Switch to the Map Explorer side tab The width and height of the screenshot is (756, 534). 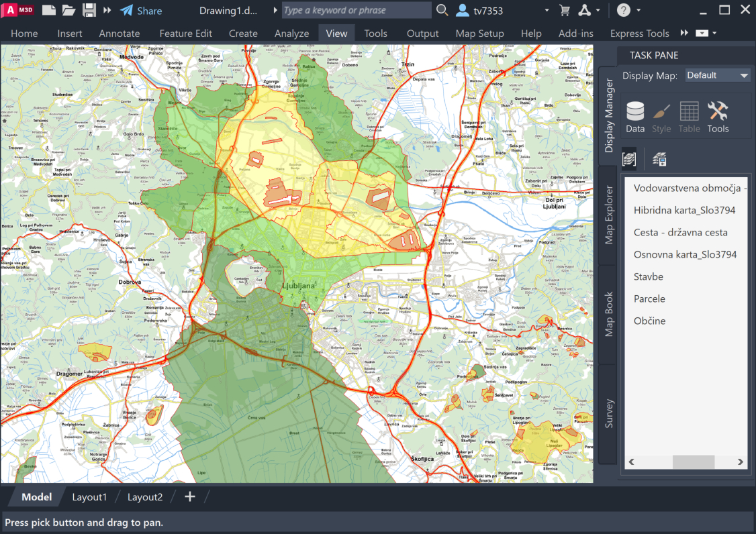pos(609,215)
